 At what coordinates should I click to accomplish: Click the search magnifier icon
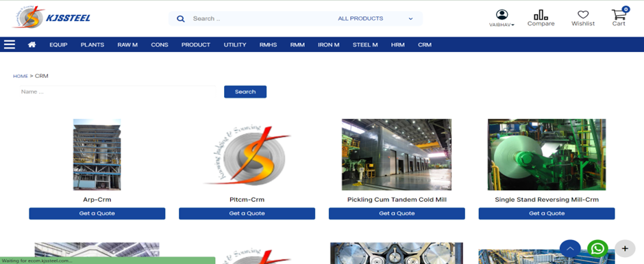(x=180, y=18)
